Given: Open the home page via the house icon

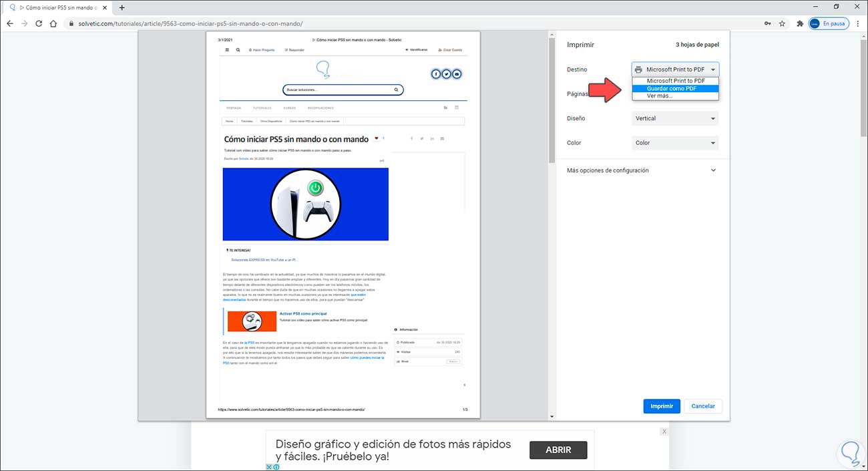Looking at the screenshot, I should 55,23.
